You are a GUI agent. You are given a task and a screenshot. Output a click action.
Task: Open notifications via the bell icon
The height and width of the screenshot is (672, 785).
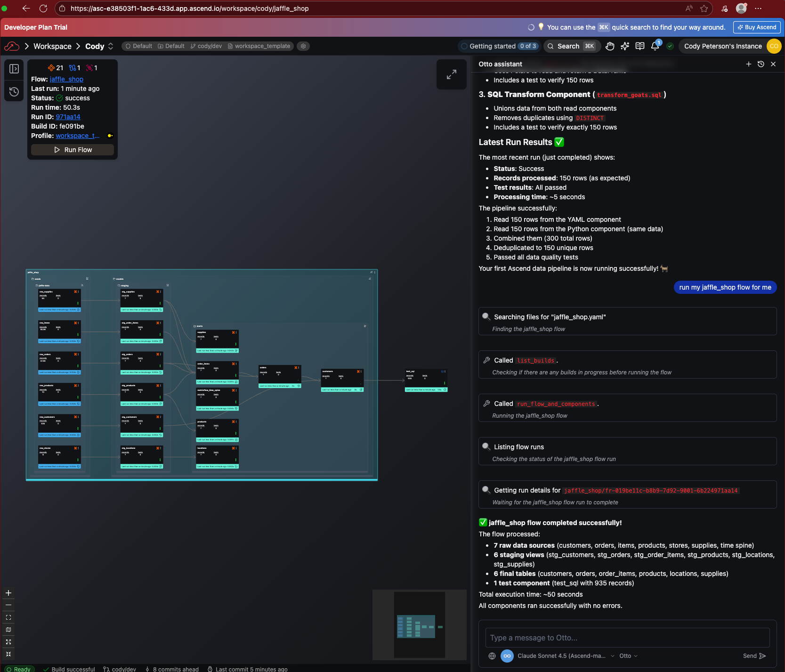[655, 46]
